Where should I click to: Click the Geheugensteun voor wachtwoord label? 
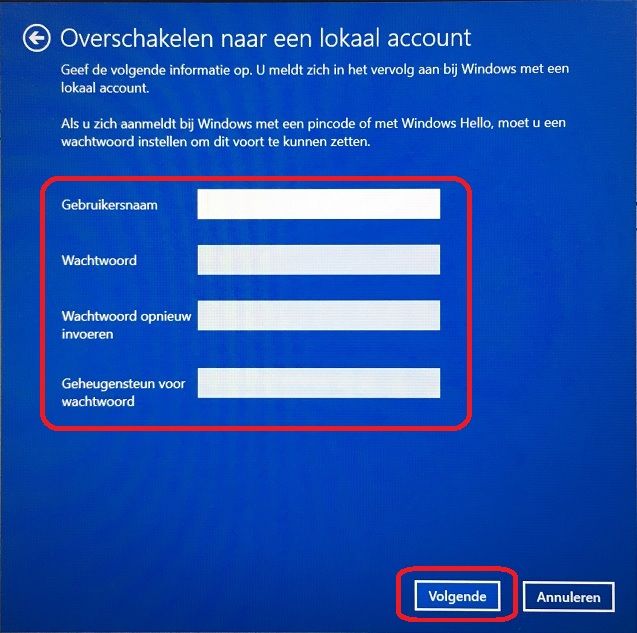click(124, 392)
